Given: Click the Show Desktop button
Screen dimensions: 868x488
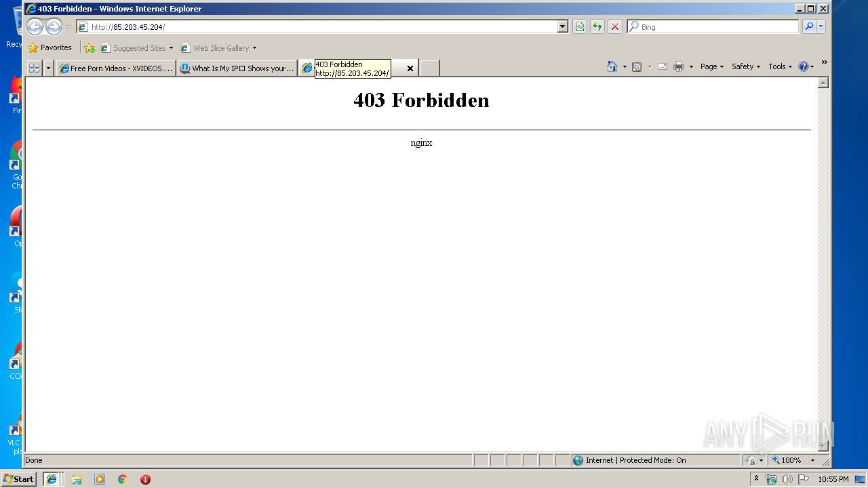Looking at the screenshot, I should click(860, 479).
